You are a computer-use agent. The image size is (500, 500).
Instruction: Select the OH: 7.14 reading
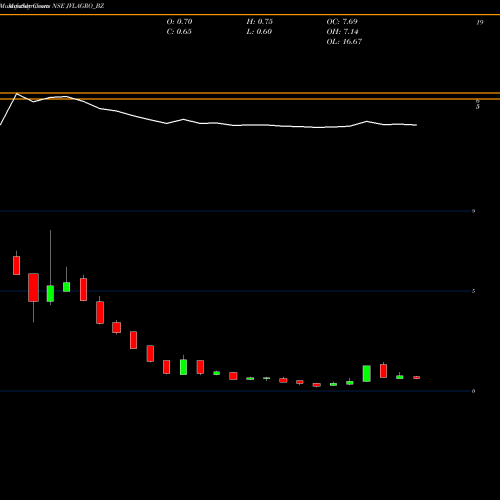[x=342, y=32]
